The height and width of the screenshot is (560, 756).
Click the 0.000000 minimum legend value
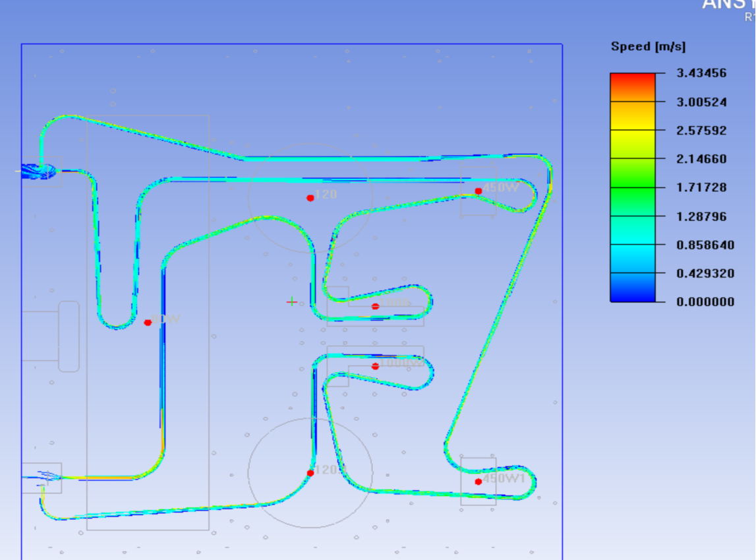point(705,301)
